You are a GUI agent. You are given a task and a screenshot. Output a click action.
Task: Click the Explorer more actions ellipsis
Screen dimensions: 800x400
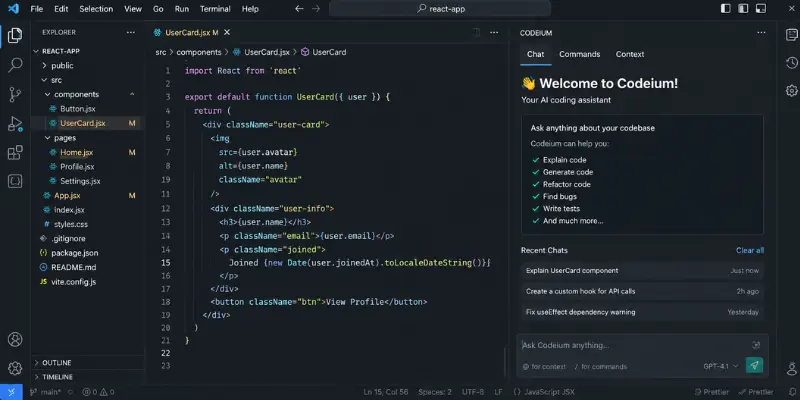pos(131,32)
